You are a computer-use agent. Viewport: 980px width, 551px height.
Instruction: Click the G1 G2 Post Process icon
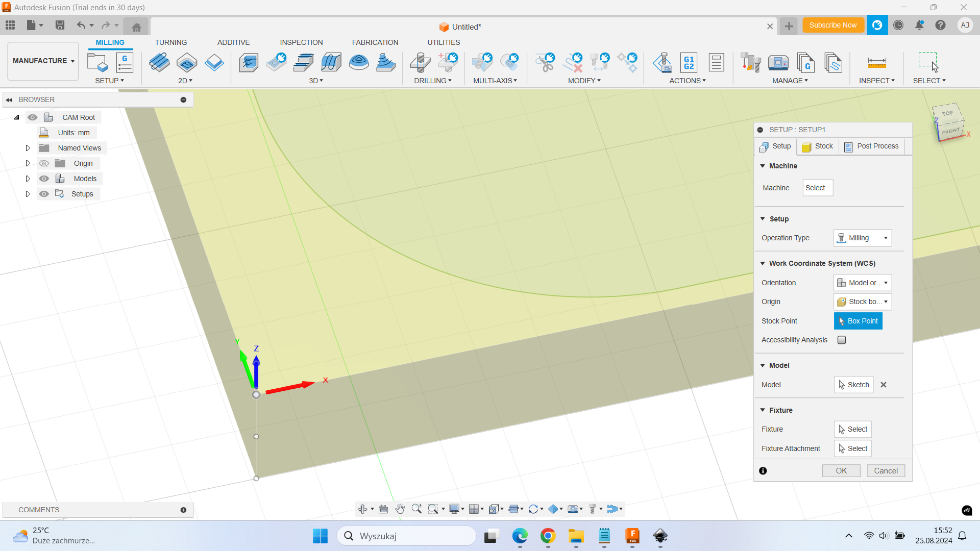[x=689, y=63]
